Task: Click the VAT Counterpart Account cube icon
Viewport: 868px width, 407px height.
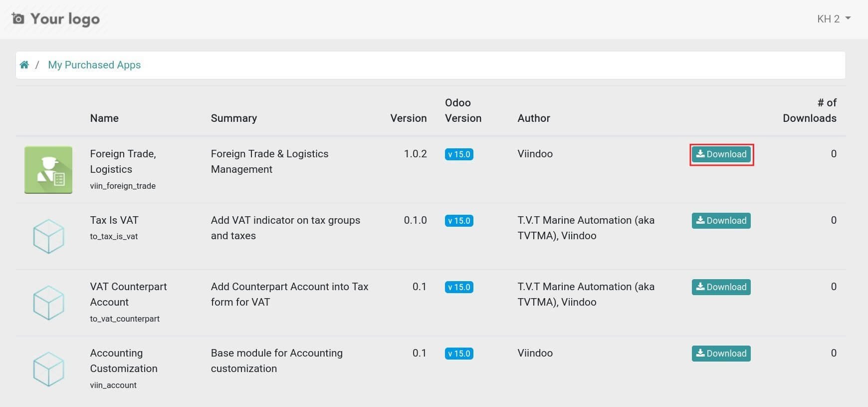Action: click(48, 303)
